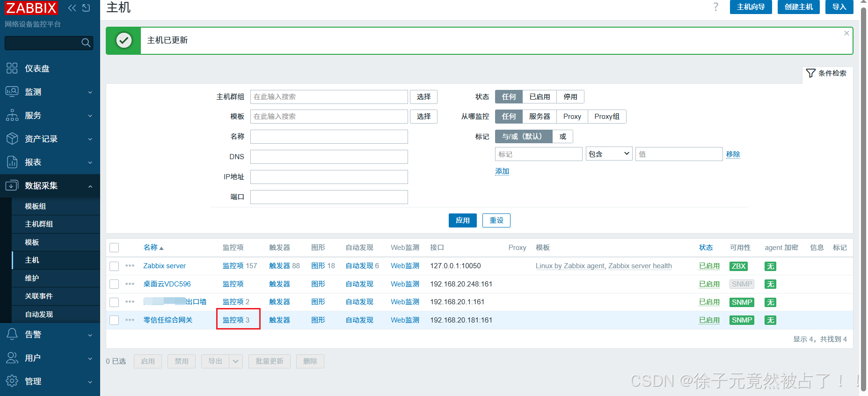Click the sidebar kiosk toggle icon
The image size is (868, 396).
click(86, 8)
